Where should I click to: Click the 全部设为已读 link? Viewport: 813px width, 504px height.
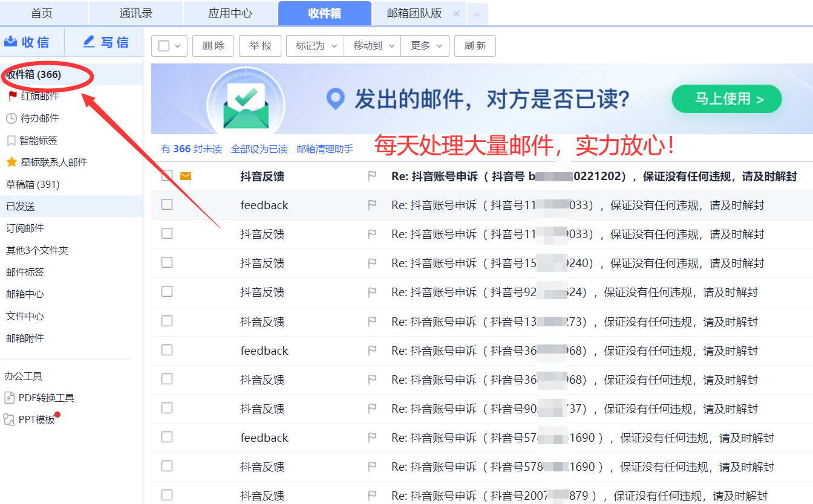point(260,149)
